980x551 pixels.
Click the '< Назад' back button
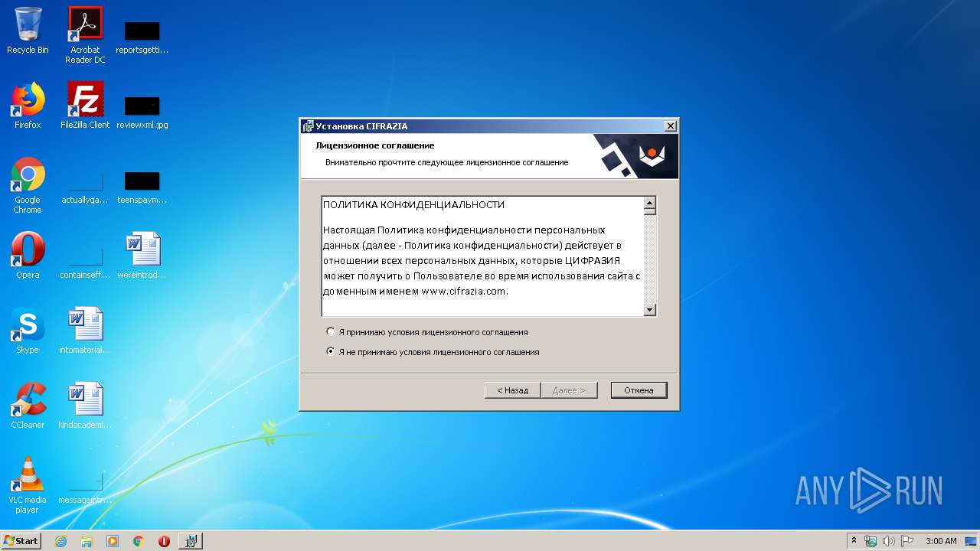tap(512, 390)
